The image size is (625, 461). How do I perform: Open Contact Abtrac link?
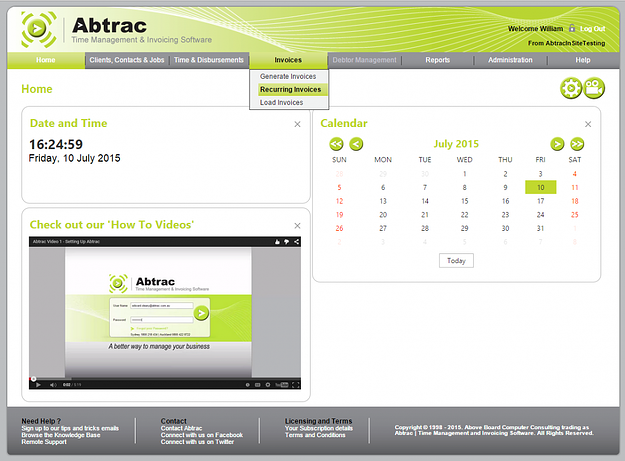coord(181,428)
